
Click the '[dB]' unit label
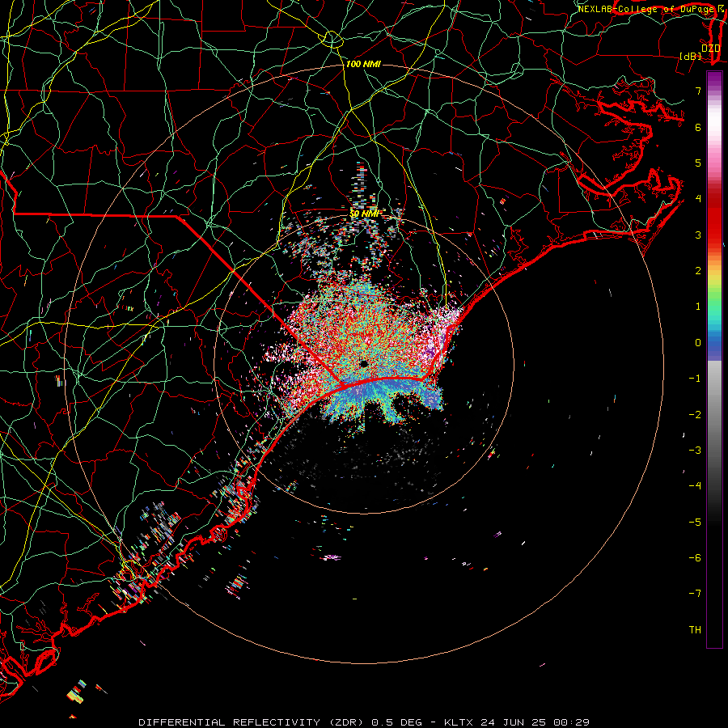(691, 56)
